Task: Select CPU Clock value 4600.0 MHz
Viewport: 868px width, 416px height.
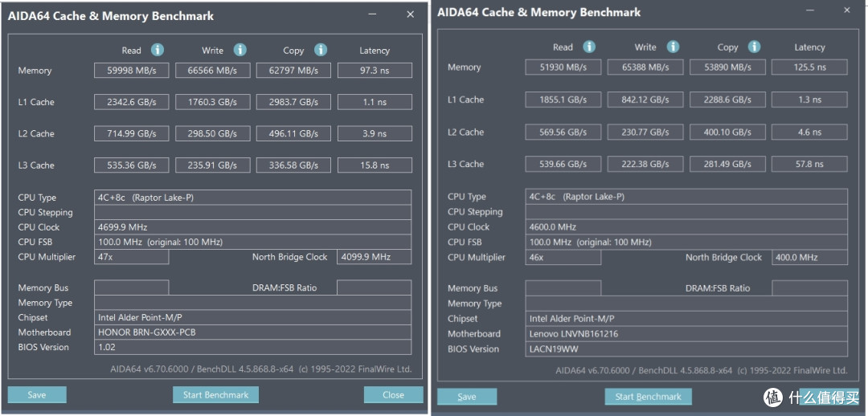Action: (686, 227)
